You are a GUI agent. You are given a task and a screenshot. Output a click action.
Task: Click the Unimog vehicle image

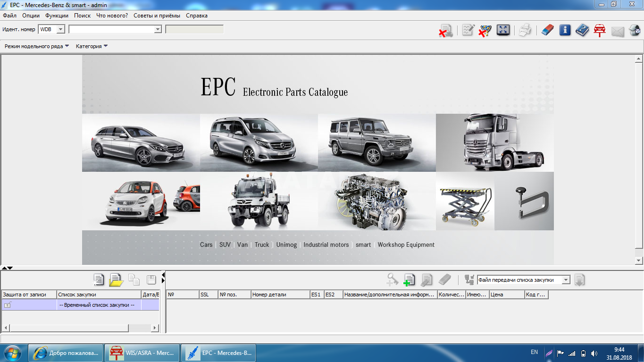pos(259,201)
